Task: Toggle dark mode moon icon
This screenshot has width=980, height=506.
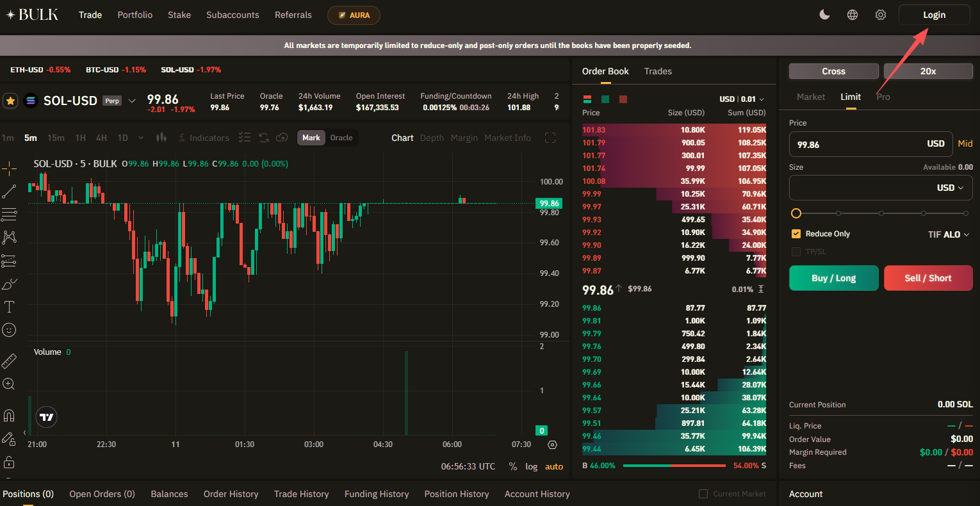Action: tap(824, 15)
